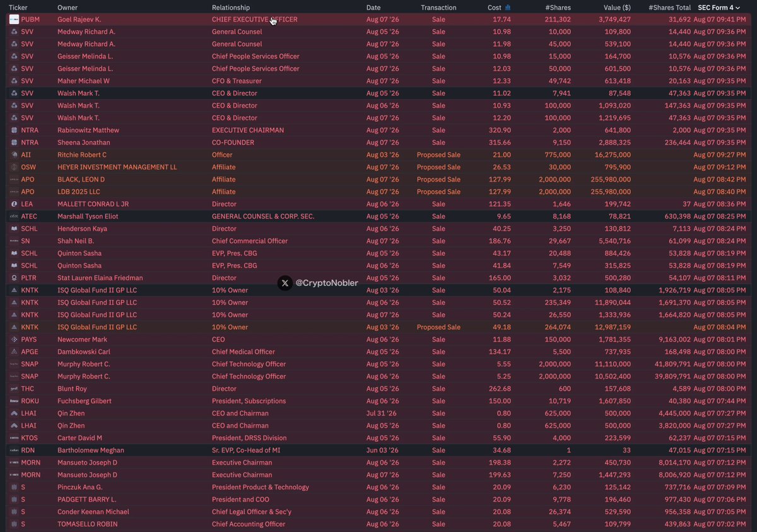757x532 pixels.
Task: Click the EXECUTIVE CHAIRMAN relationship cell
Action: pos(248,130)
